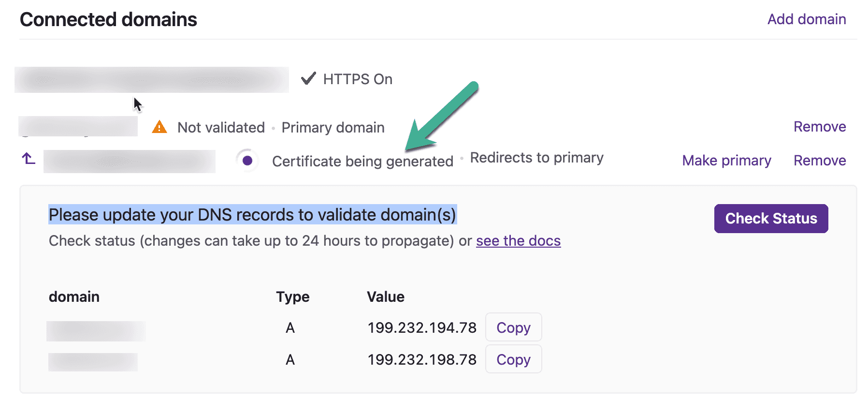Viewport: 868px width, 414px height.
Task: Copy the 199.232.198.78 A record value
Action: pos(513,359)
